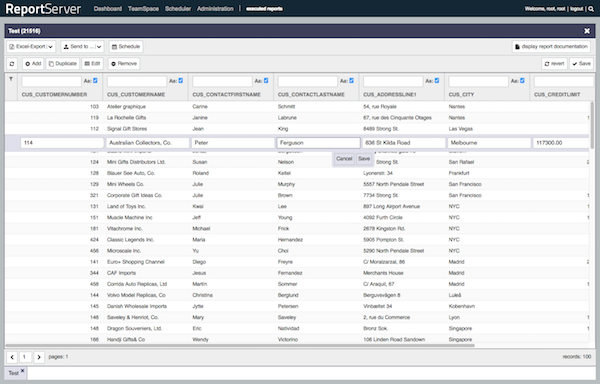Edit the Australian Collectors, Co. name field

(148, 143)
